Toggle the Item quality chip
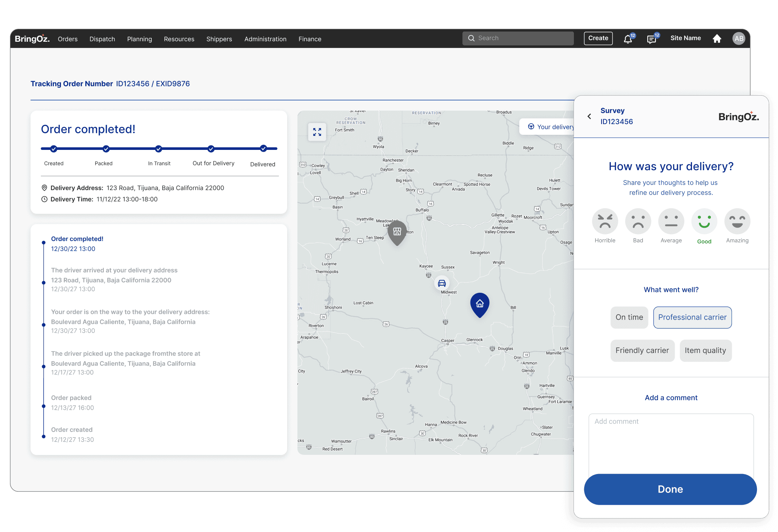The width and height of the screenshot is (778, 532). [705, 351]
